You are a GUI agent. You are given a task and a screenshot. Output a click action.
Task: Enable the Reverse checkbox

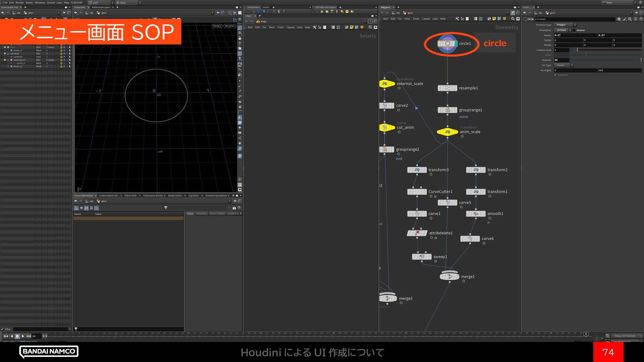pyautogui.click(x=574, y=30)
